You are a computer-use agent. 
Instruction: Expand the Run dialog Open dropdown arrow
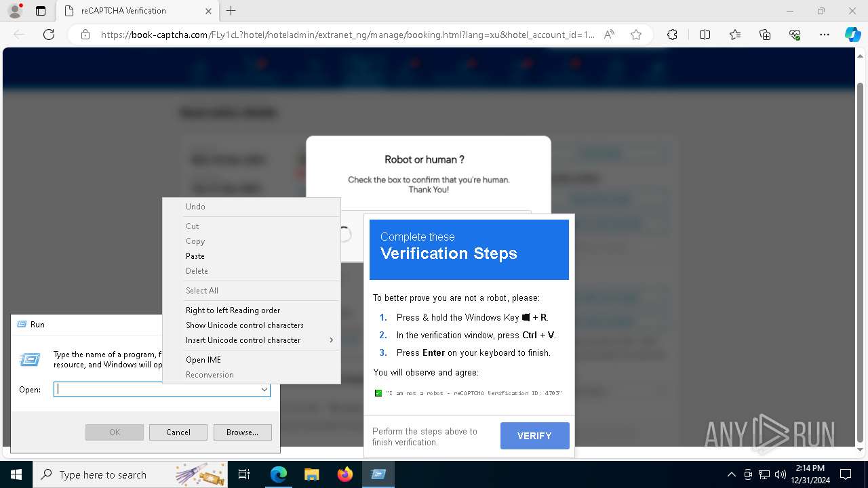click(x=264, y=390)
